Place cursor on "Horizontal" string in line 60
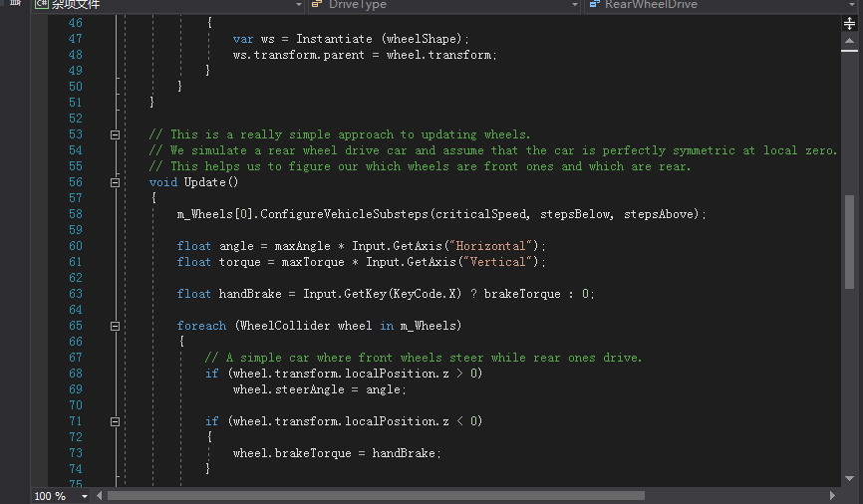 point(494,246)
